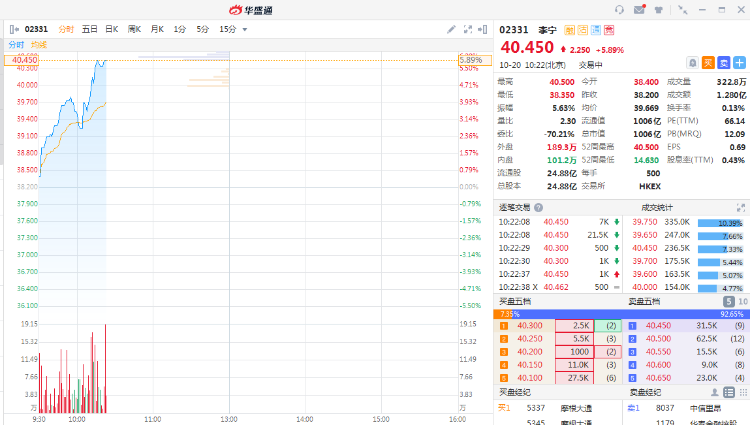Screen dimensions: 750x425
Task: Switch to the 5分 chart tab
Action: 203,29
